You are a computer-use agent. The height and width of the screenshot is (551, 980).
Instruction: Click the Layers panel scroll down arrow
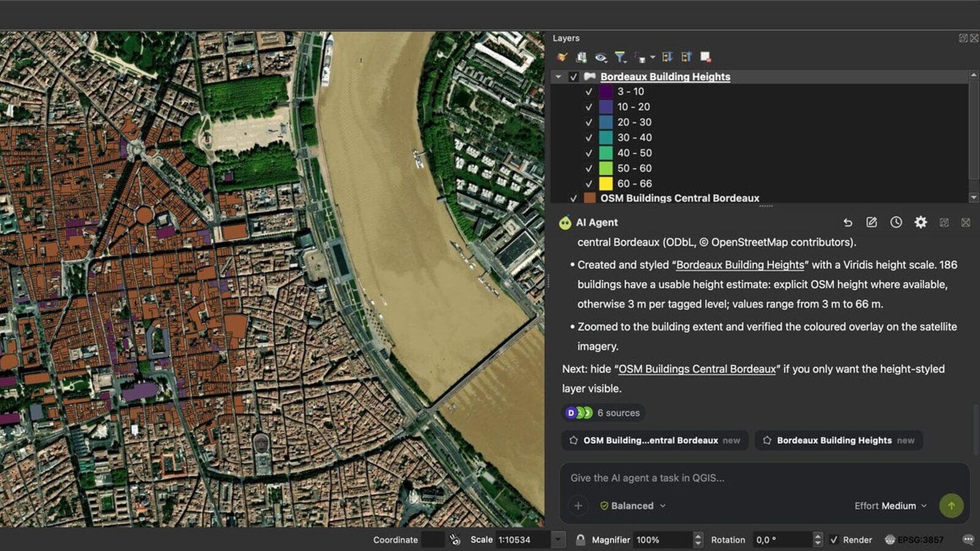pos(974,198)
